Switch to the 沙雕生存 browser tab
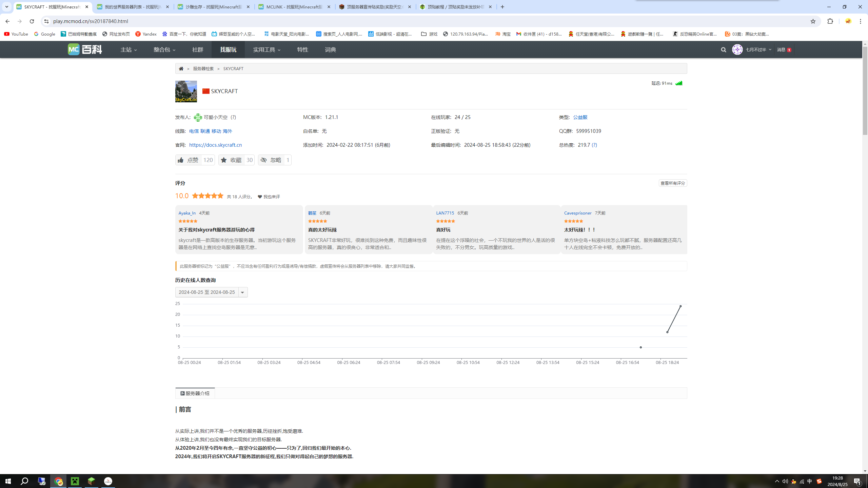 pyautogui.click(x=214, y=7)
